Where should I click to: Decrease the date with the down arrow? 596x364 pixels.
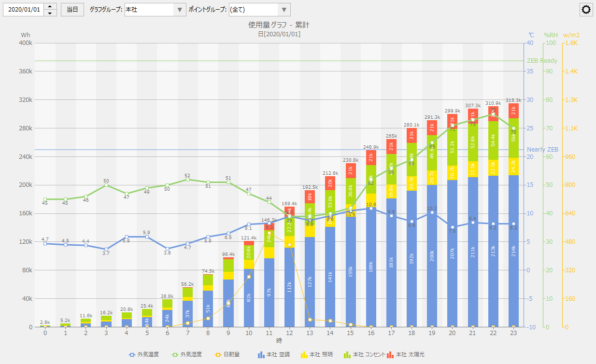[50, 13]
